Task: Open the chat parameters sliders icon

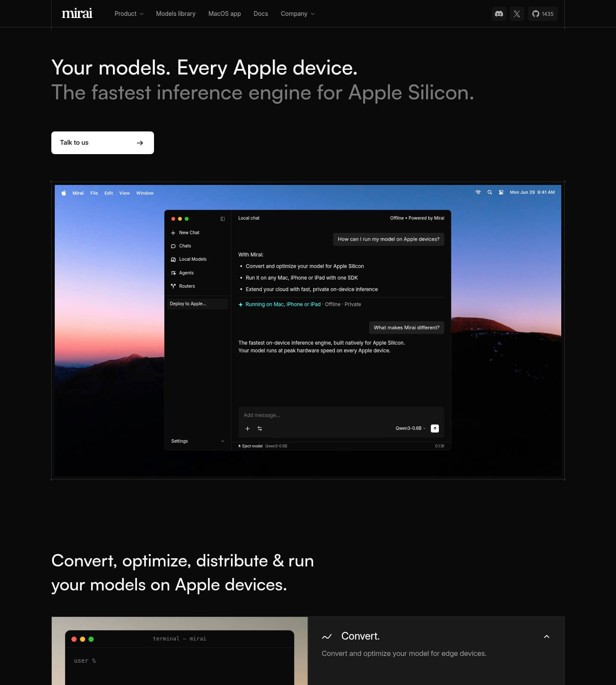Action: [x=260, y=429]
